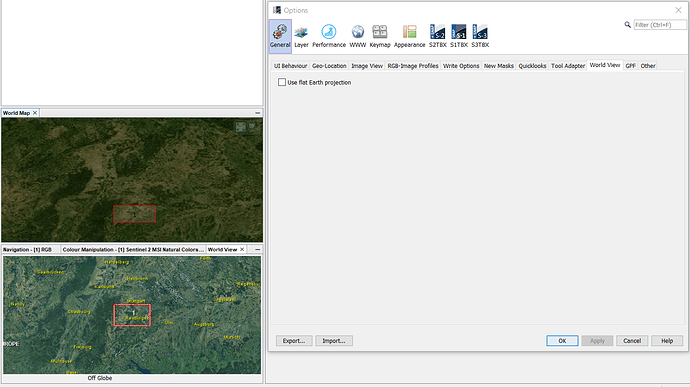Switch to the Image View tab
Screen dimensions: 690x387
click(367, 66)
